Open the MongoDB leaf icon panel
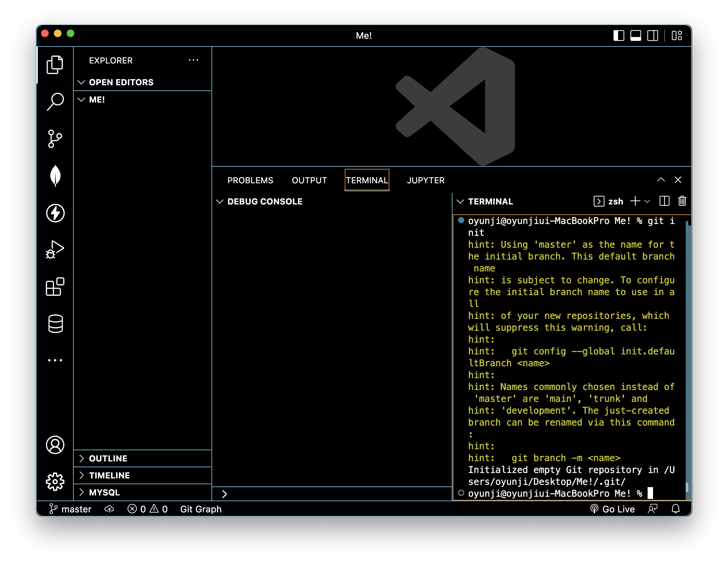This screenshot has width=728, height=564. 55,176
